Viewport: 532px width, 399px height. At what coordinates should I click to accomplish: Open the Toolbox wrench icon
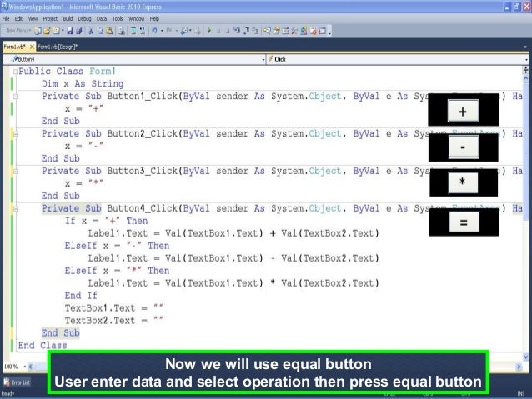294,31
